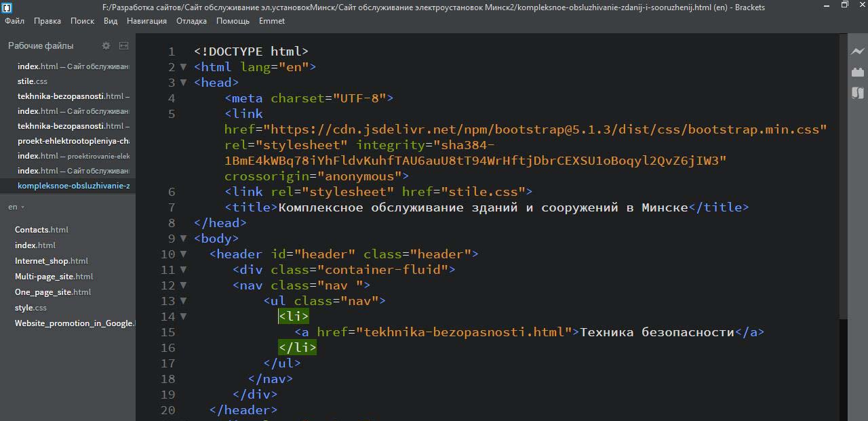868x421 pixels.
Task: Click the Brackets app icon in title bar
Action: click(7, 7)
